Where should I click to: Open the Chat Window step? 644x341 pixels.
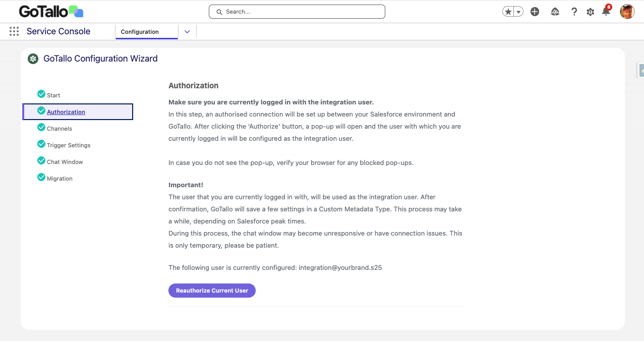[x=65, y=162]
